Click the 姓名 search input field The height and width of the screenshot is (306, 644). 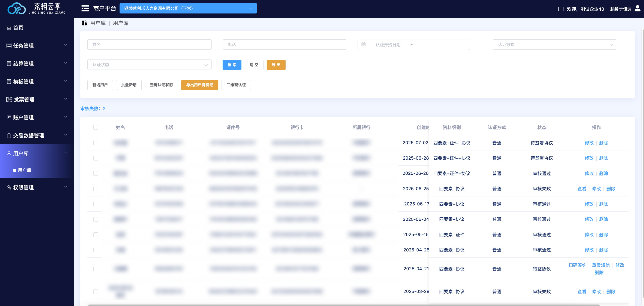[x=149, y=45]
